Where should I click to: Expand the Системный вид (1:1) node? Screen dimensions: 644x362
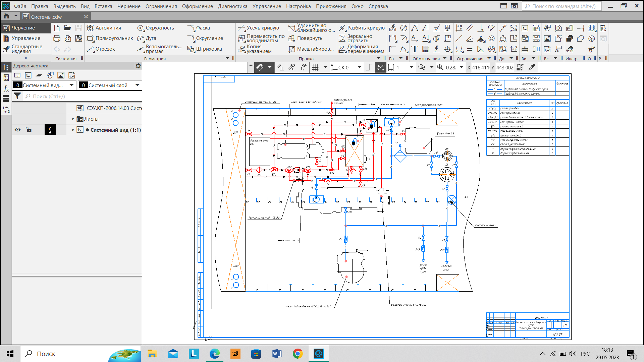click(x=73, y=130)
